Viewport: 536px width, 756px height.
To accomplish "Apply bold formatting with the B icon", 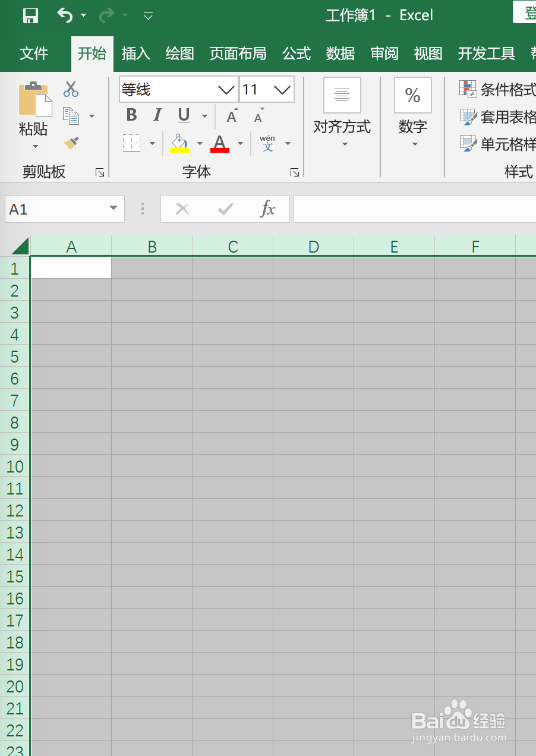I will 131,115.
